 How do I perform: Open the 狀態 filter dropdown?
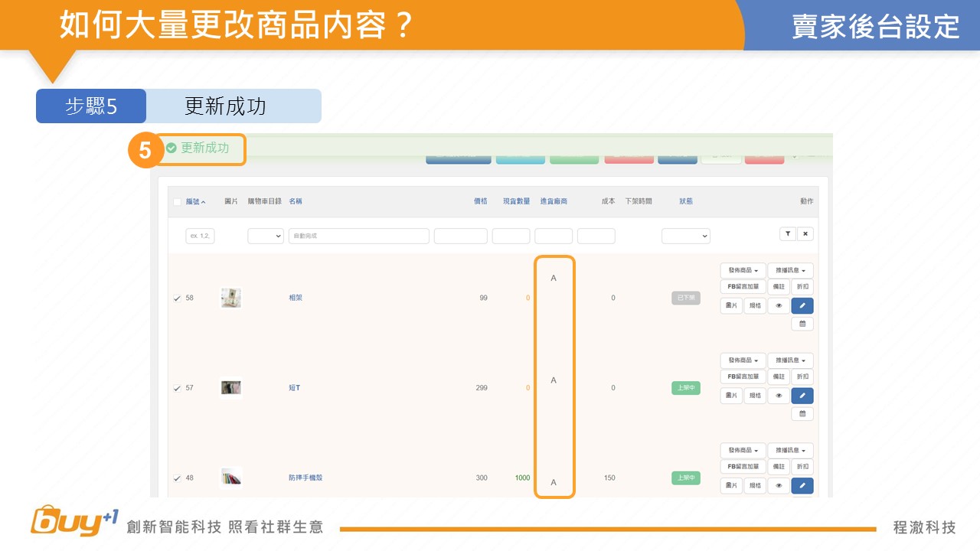click(685, 236)
